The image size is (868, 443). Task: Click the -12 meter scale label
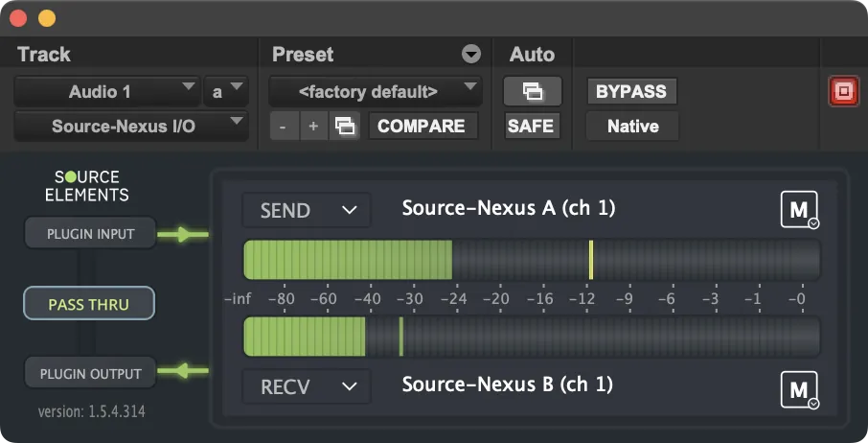pos(582,298)
